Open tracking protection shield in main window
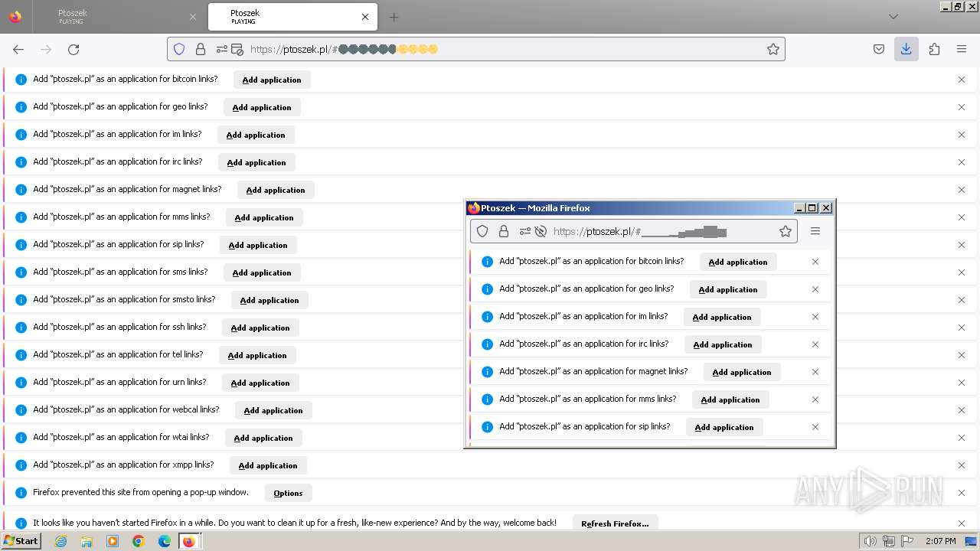The width and height of the screenshot is (980, 551). tap(179, 49)
